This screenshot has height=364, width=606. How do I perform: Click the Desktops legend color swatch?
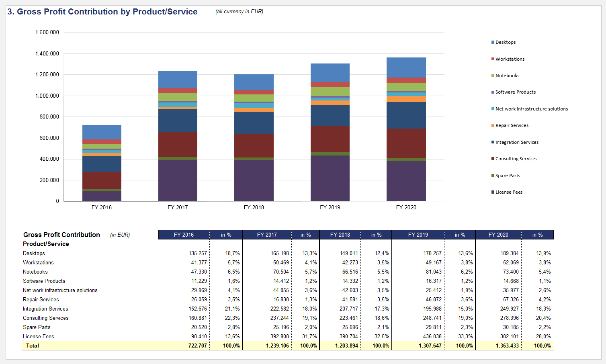pos(493,42)
